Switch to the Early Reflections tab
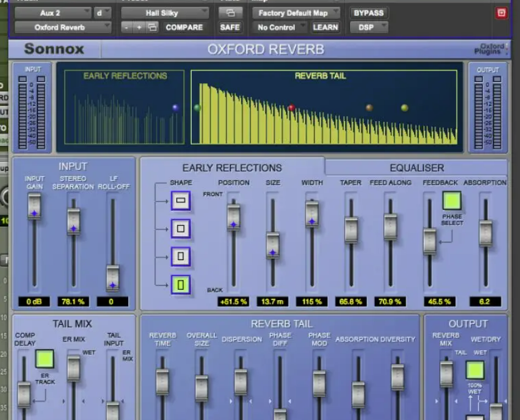The image size is (520, 420). [x=232, y=168]
